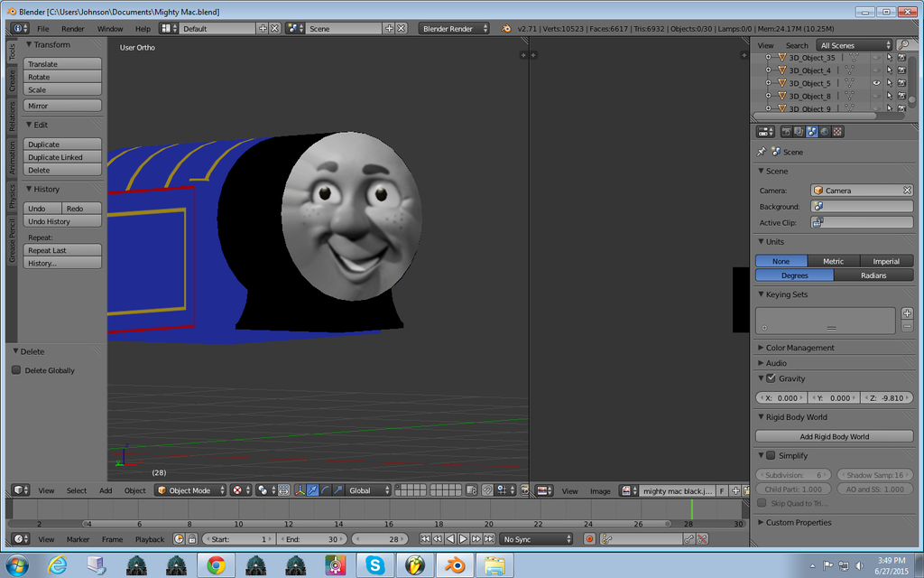Add a new screen layout with plus icon
924x578 pixels.
coord(263,28)
